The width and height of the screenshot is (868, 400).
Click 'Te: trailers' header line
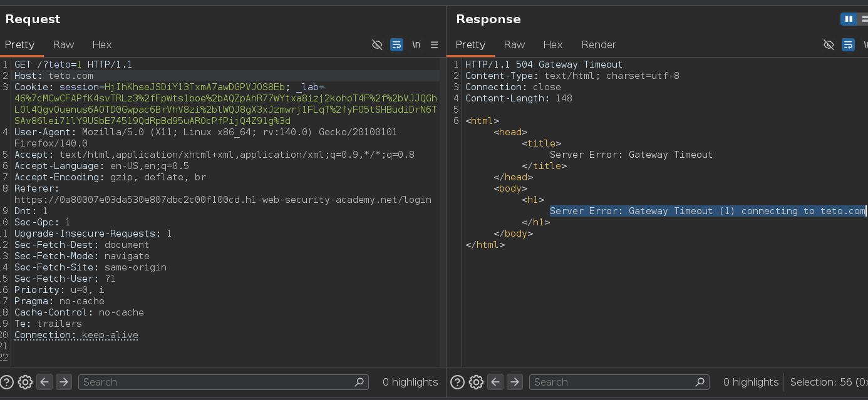coord(48,324)
